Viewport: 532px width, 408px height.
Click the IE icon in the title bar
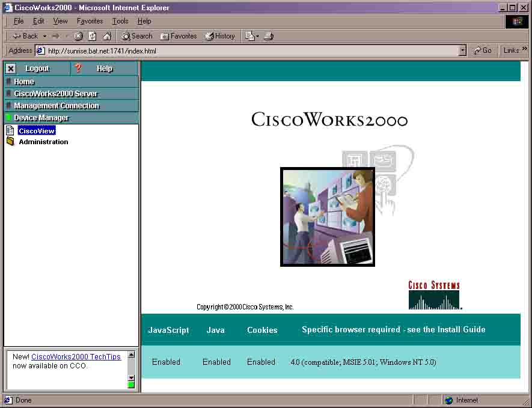click(x=8, y=7)
